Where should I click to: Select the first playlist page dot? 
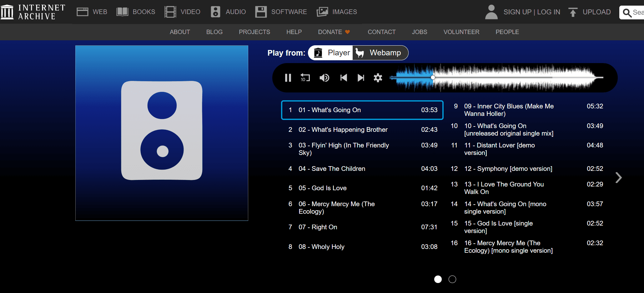click(x=438, y=279)
